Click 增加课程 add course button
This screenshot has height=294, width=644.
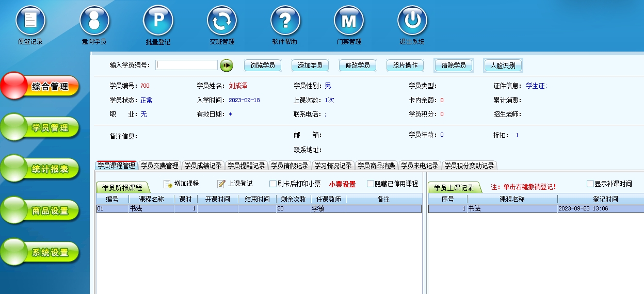pos(181,184)
